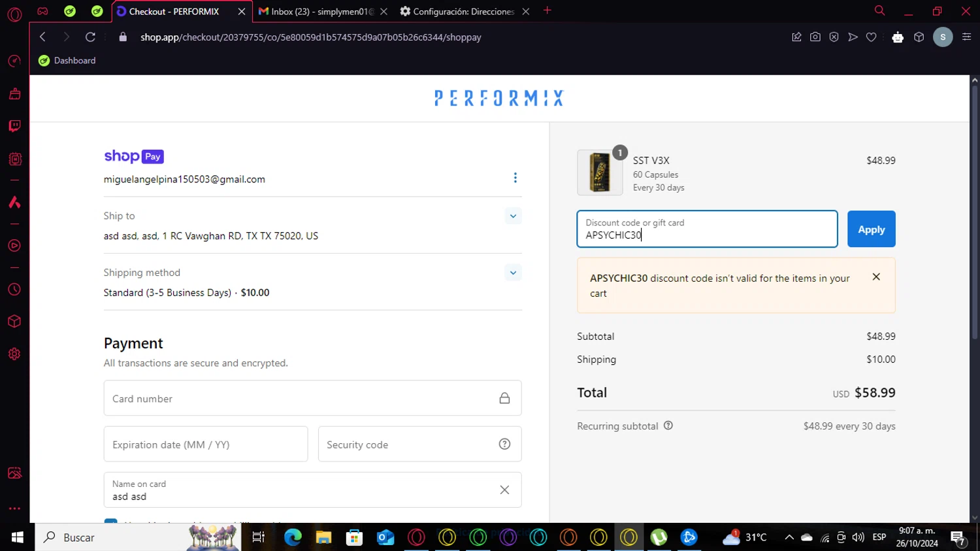Screen dimensions: 980x551
Task: Click the search tabs magnifier icon
Action: click(879, 10)
